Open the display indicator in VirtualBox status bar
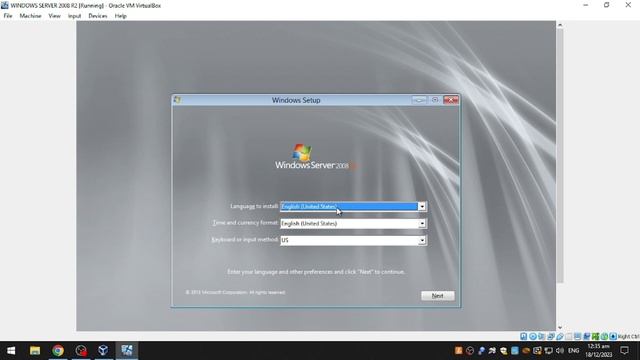 [578, 336]
